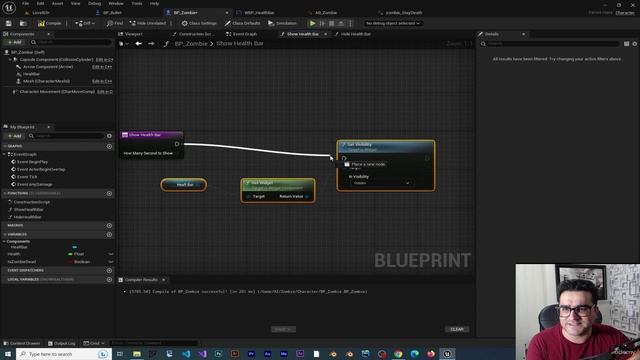Image resolution: width=640 pixels, height=360 pixels.
Task: Click Edit in C++ link for Capsule Component
Action: pyautogui.click(x=104, y=60)
